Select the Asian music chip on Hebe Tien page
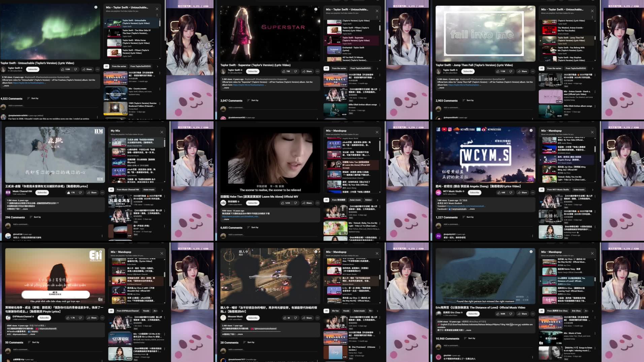This screenshot has width=644, height=362. [355, 200]
